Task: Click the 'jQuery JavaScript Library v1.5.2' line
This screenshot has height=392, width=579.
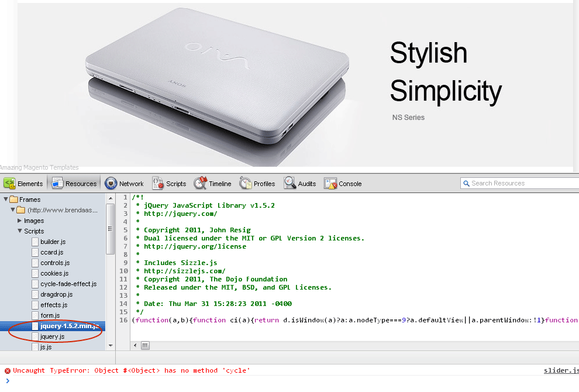Action: [209, 205]
